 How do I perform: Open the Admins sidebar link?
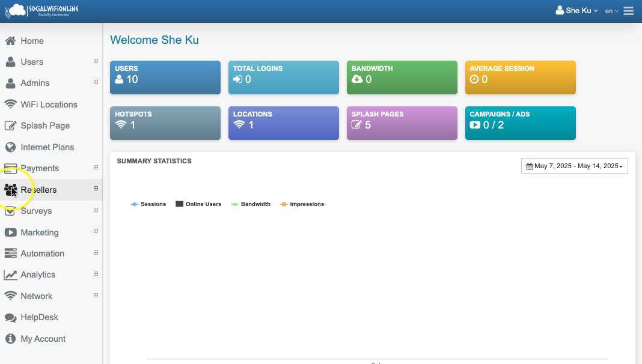tap(35, 83)
